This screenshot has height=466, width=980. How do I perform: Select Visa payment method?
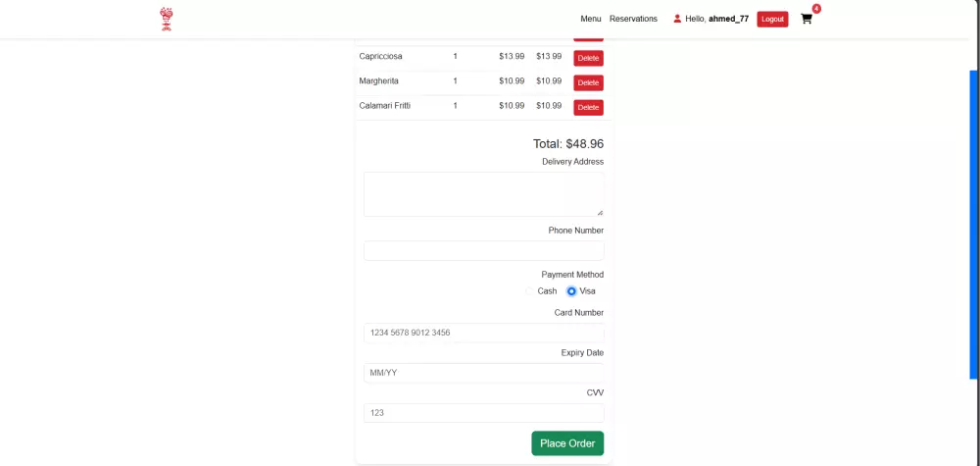(571, 290)
